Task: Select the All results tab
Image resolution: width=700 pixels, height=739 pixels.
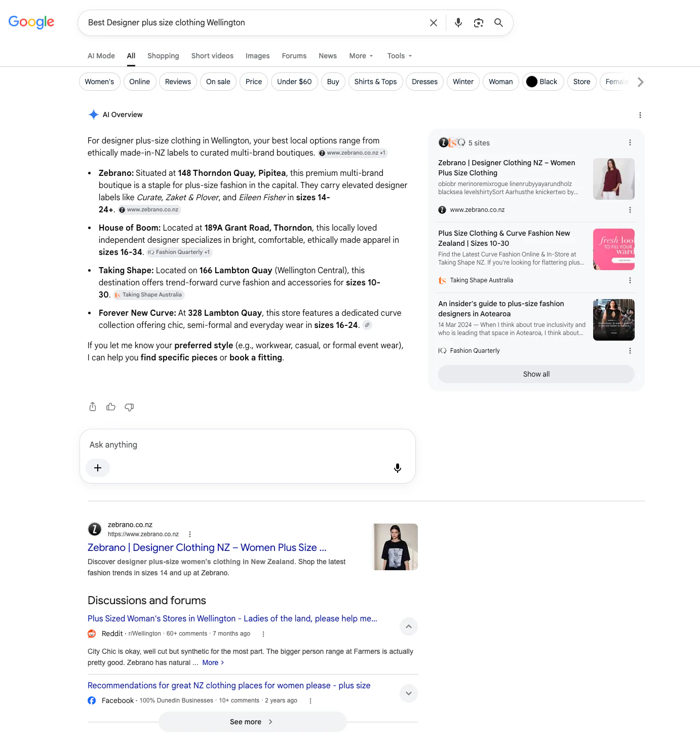Action: (131, 56)
